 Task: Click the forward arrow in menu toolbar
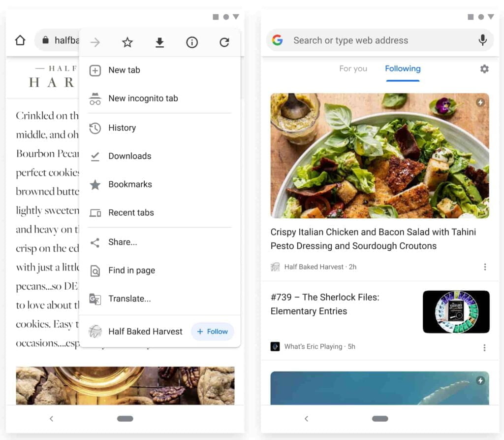coord(95,42)
